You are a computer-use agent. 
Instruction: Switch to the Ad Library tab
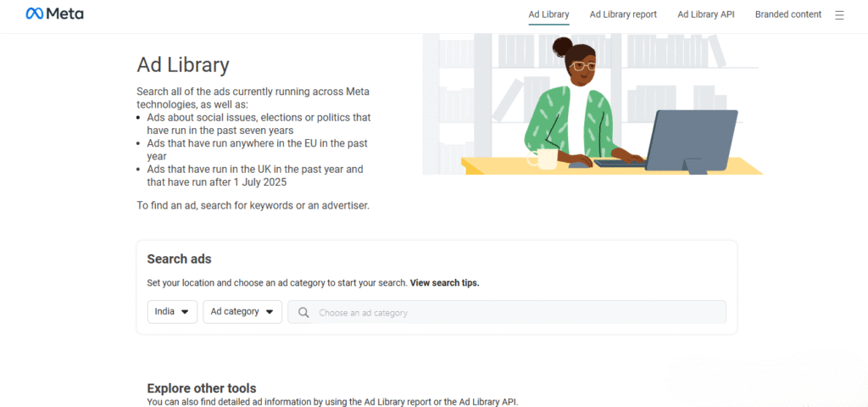pos(548,14)
